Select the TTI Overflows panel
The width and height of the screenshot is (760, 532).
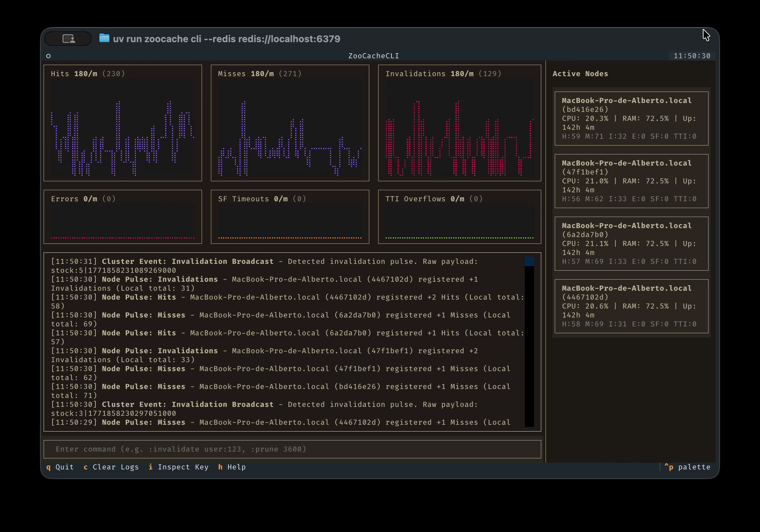click(x=459, y=217)
